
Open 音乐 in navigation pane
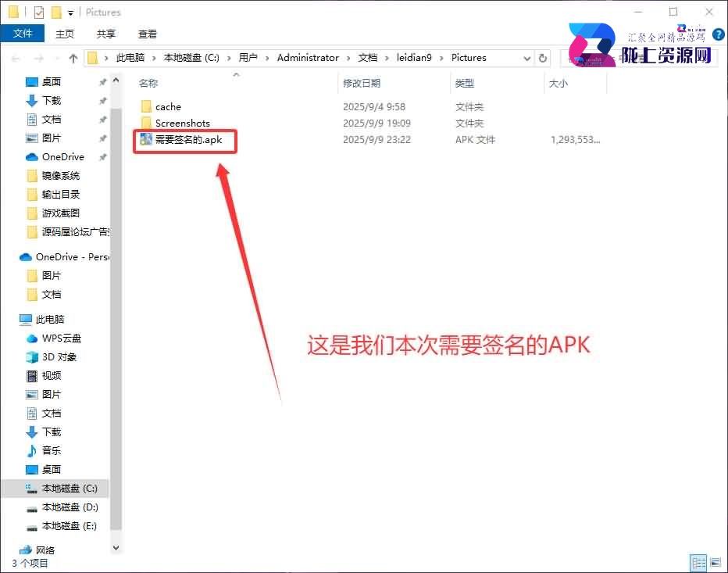[x=51, y=450]
